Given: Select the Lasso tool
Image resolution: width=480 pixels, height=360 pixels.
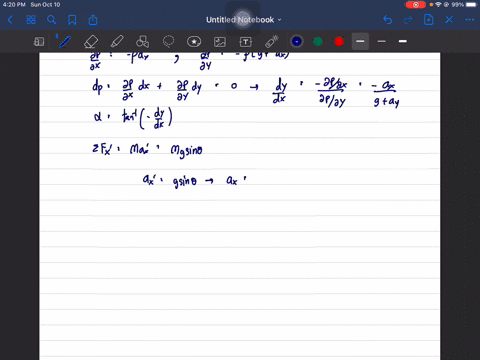Looking at the screenshot, I should [168, 42].
